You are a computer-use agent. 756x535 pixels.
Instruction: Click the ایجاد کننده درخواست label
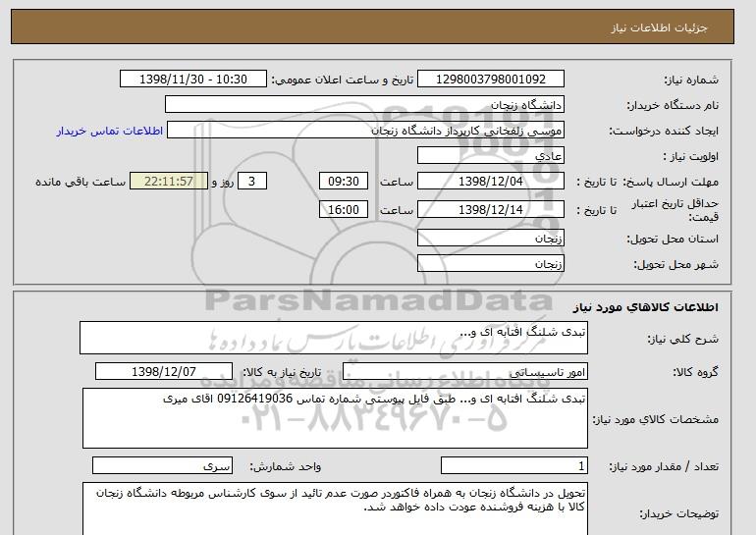664,131
